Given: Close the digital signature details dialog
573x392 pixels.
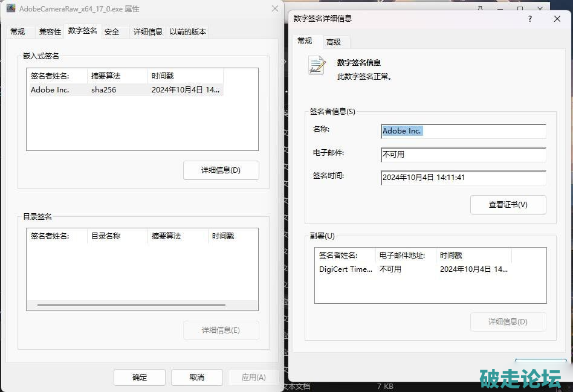Looking at the screenshot, I should (x=557, y=19).
